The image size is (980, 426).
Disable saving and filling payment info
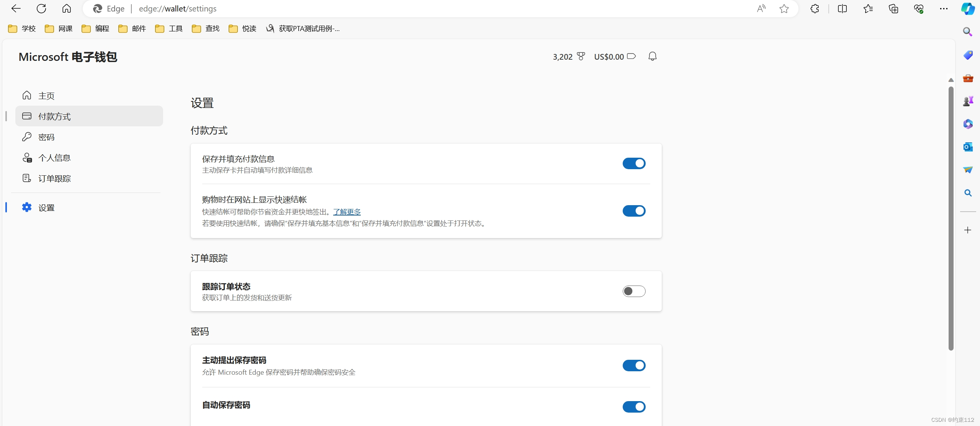[x=634, y=163]
